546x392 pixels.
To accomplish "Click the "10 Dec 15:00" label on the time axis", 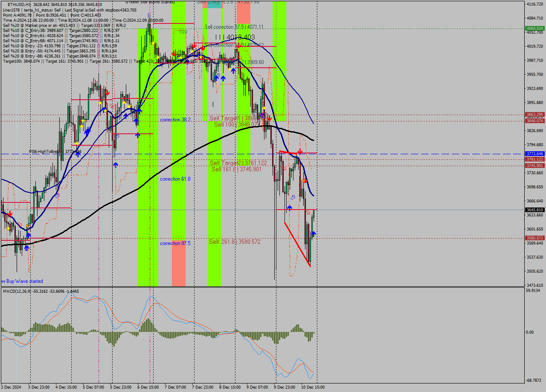I will pyautogui.click(x=312, y=387).
